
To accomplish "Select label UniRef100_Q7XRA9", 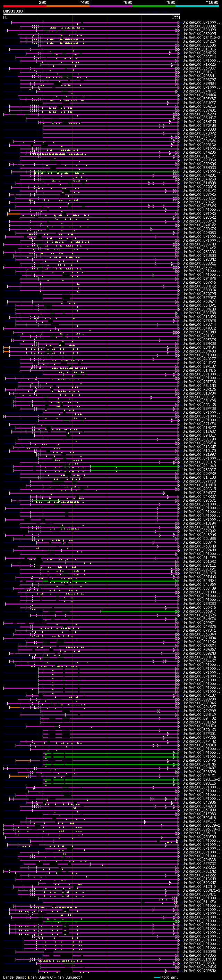I will tap(199, 711).
